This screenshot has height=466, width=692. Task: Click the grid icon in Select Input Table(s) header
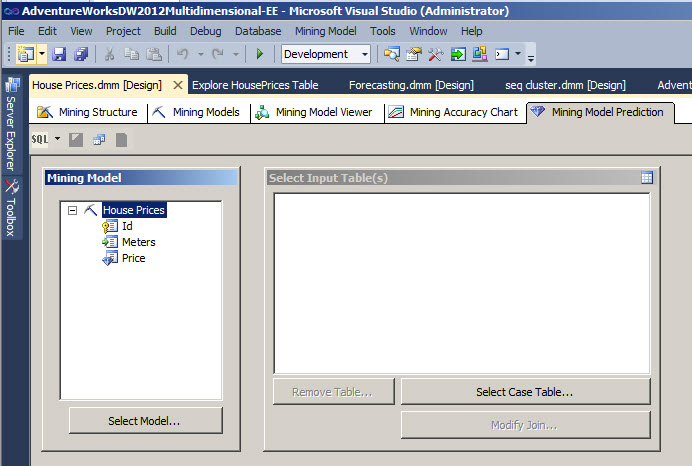tap(647, 177)
